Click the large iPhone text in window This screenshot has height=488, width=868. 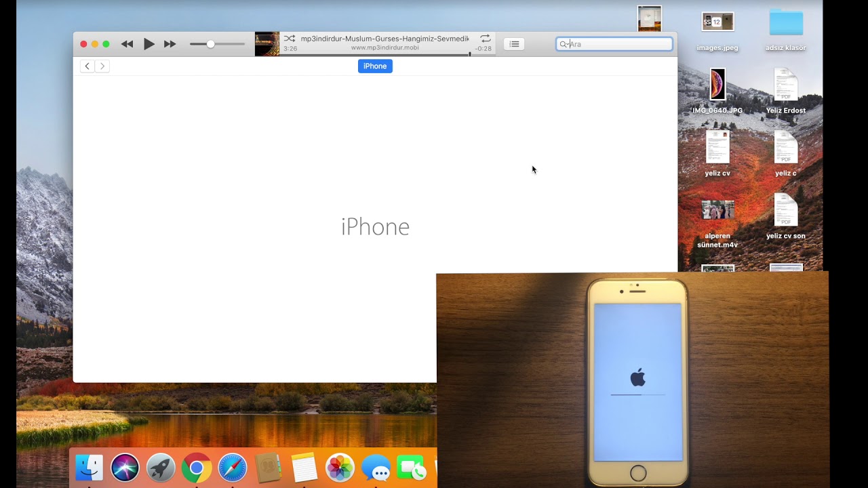click(375, 227)
